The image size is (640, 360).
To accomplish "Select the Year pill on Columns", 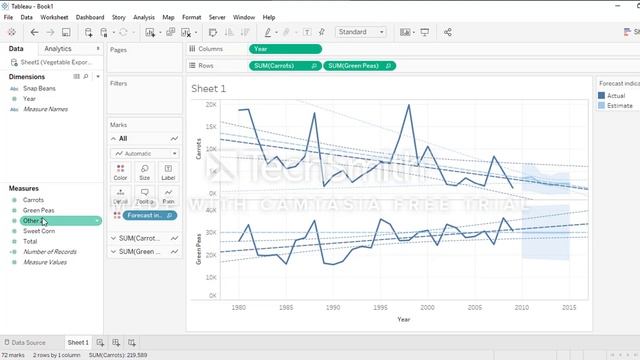I will (285, 49).
